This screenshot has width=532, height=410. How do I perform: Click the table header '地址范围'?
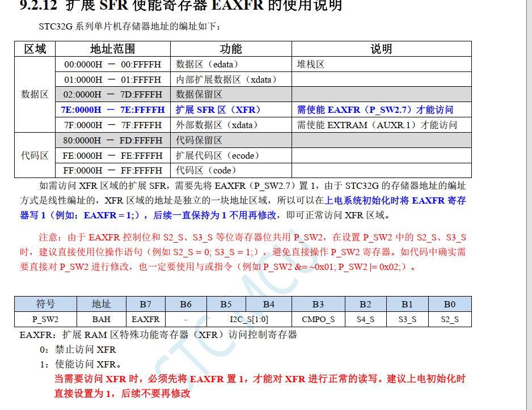coord(113,49)
